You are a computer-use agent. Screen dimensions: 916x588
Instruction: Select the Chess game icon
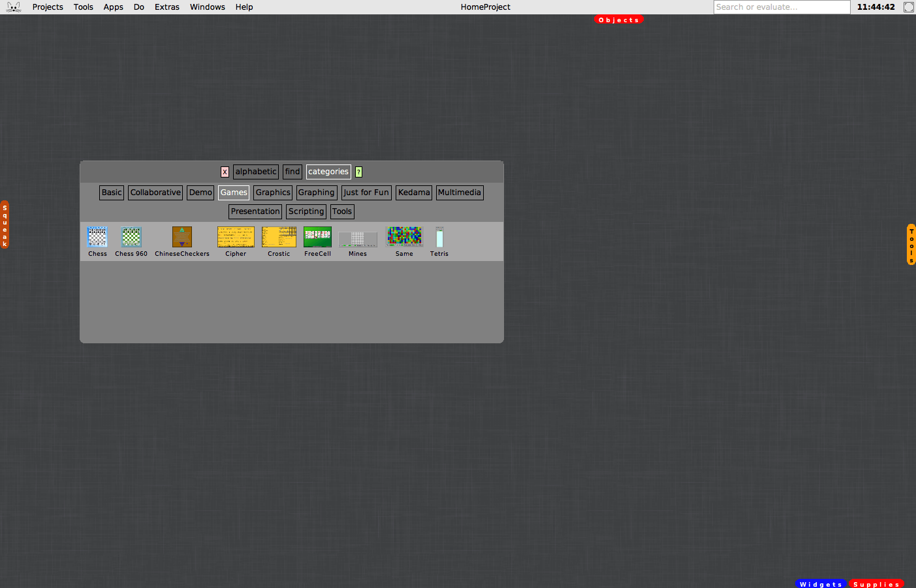point(97,237)
